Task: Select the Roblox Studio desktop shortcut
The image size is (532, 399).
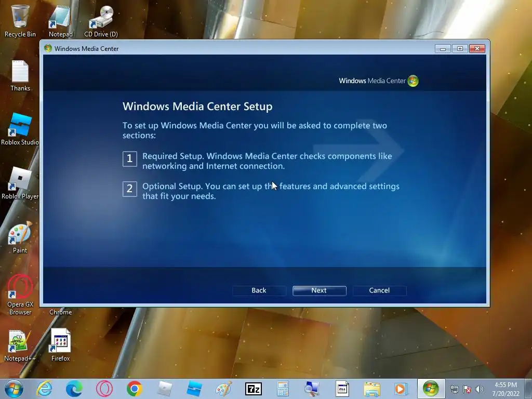Action: pos(20,129)
